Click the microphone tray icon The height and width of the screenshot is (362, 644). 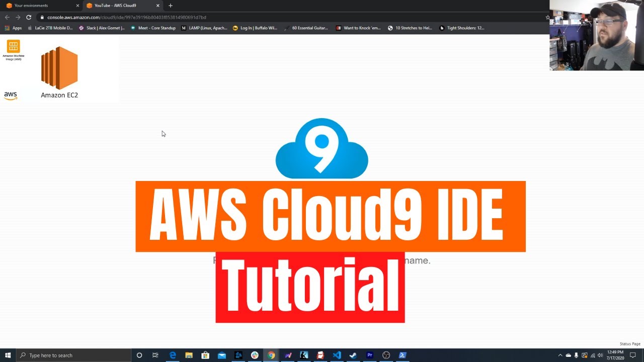coord(576,355)
